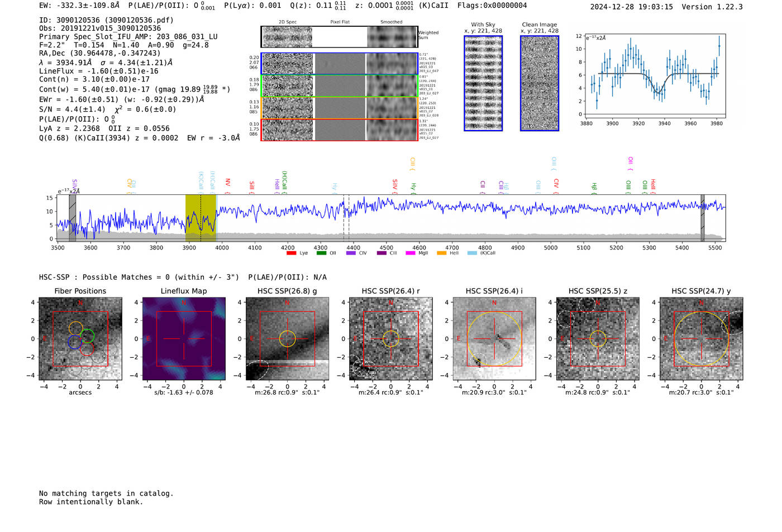Click the 'Smoothed' column header
The height and width of the screenshot is (532, 782).
pyautogui.click(x=391, y=22)
